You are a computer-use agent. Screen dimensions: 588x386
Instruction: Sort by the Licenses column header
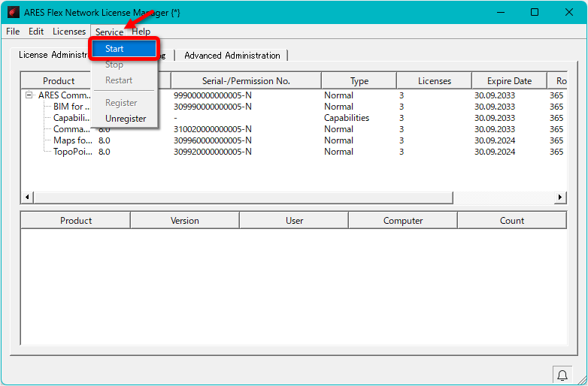tap(435, 81)
